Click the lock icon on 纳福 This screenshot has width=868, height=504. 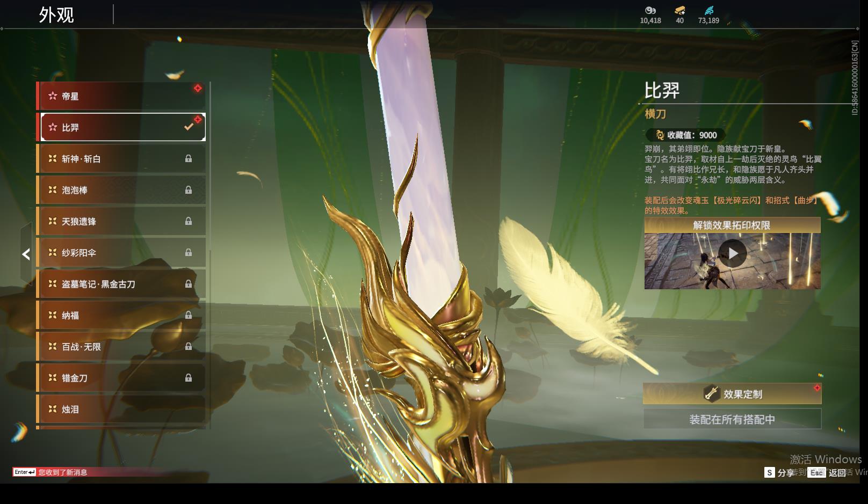(189, 315)
